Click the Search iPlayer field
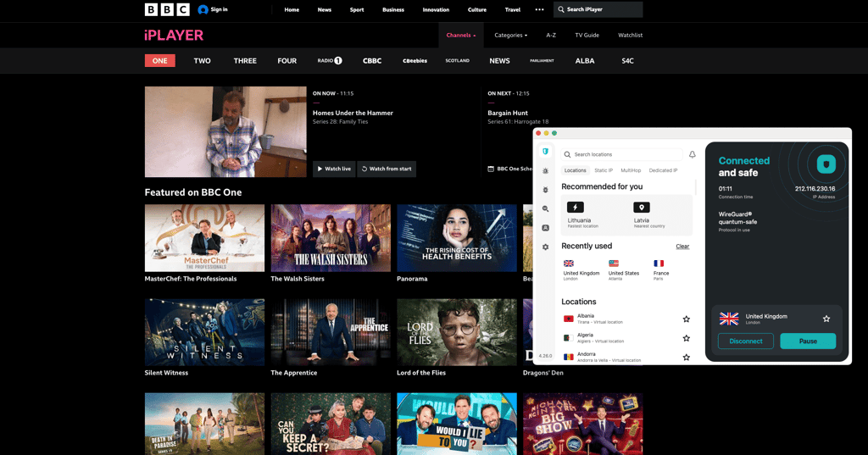 [598, 9]
